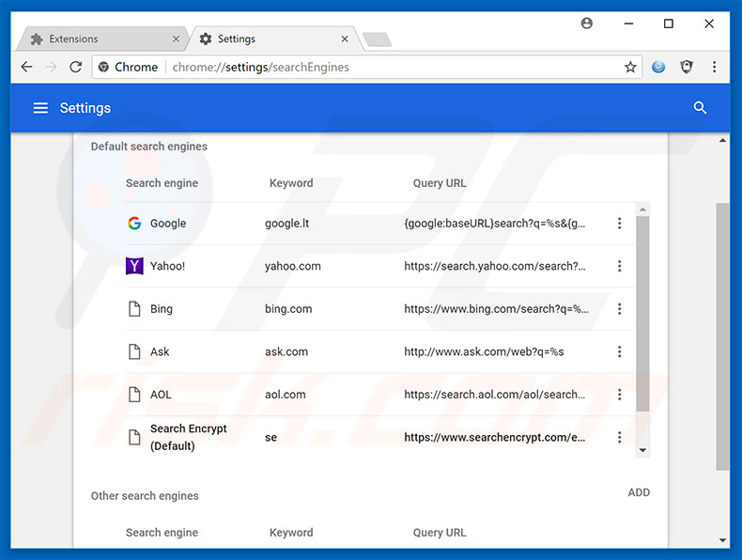742x560 pixels.
Task: Open the more actions menu for Google
Action: (619, 224)
